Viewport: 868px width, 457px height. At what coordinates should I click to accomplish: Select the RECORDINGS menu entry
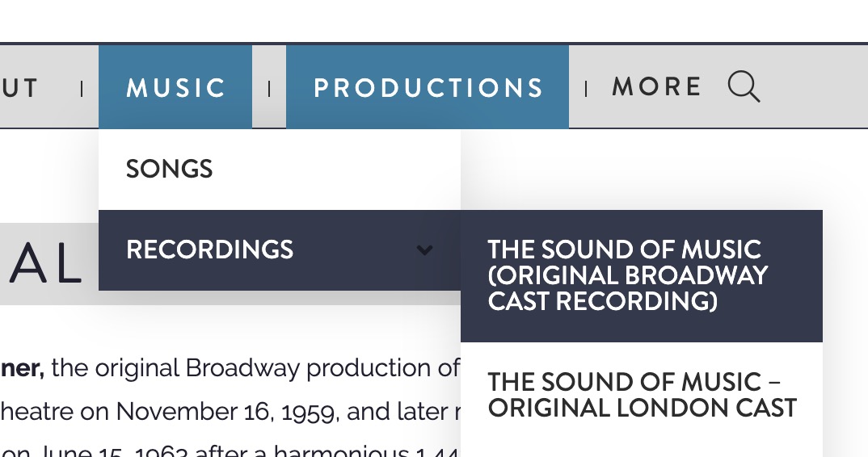tap(280, 250)
